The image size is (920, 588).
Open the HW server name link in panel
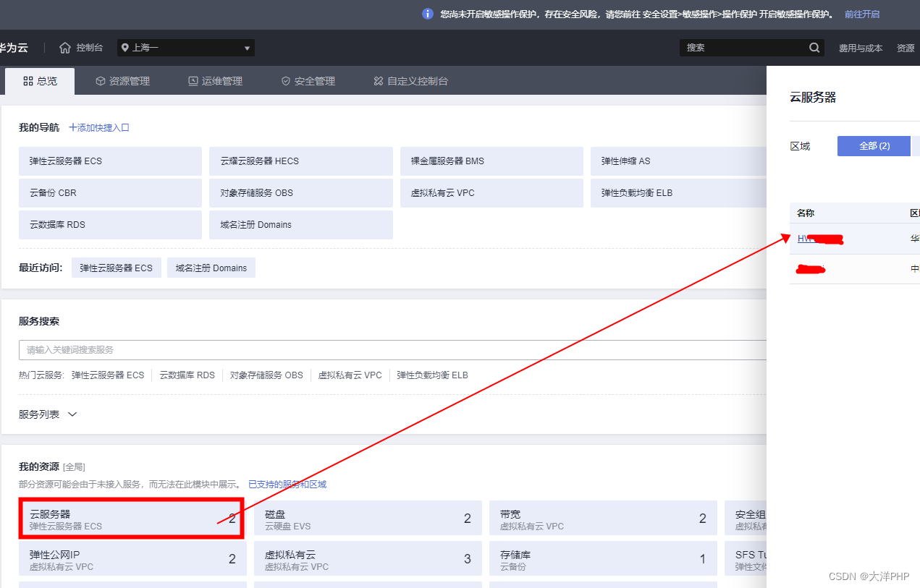(820, 239)
